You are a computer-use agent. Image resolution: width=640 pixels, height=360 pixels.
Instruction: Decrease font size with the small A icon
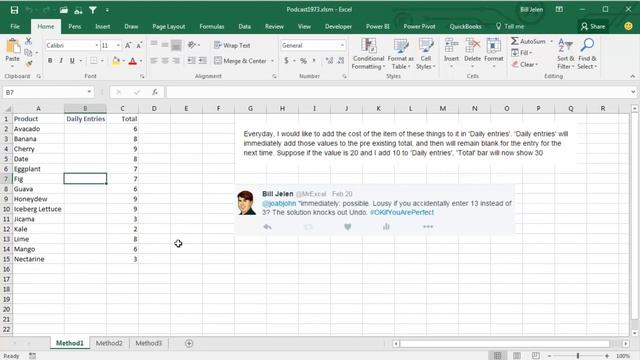click(139, 45)
